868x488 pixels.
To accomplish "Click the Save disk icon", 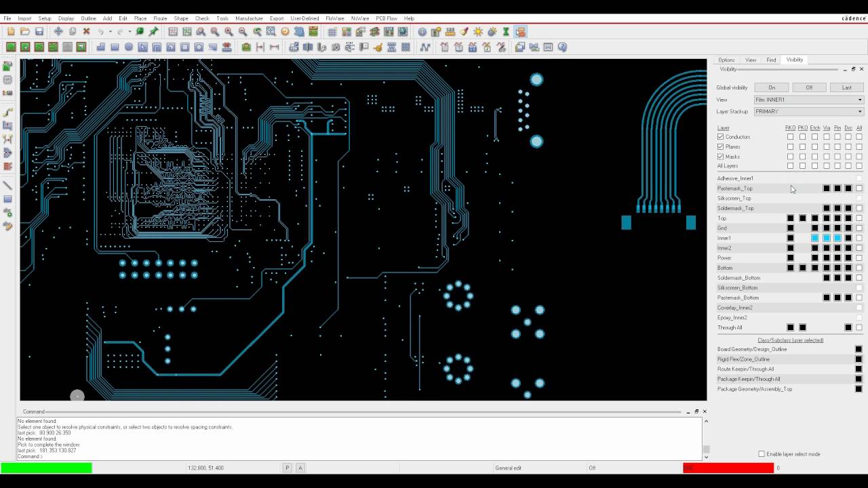I will tap(39, 32).
